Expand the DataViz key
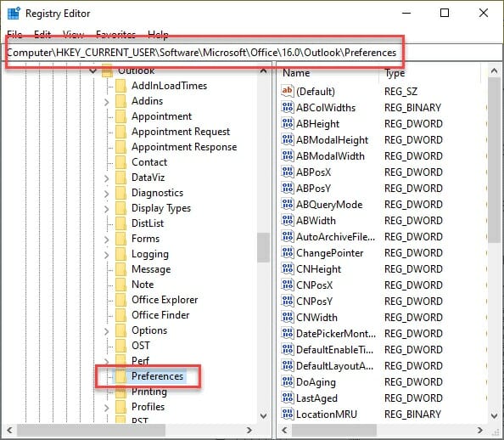This screenshot has height=440, width=504. [x=107, y=178]
